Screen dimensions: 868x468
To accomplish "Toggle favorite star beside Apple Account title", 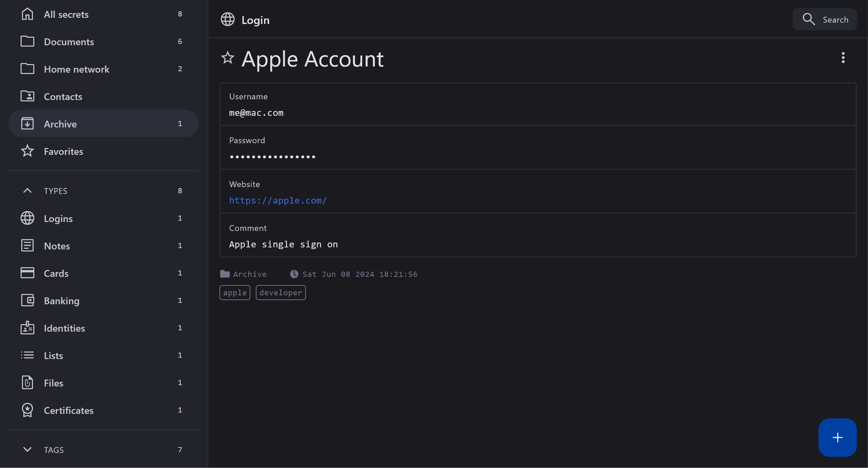I will coord(227,58).
